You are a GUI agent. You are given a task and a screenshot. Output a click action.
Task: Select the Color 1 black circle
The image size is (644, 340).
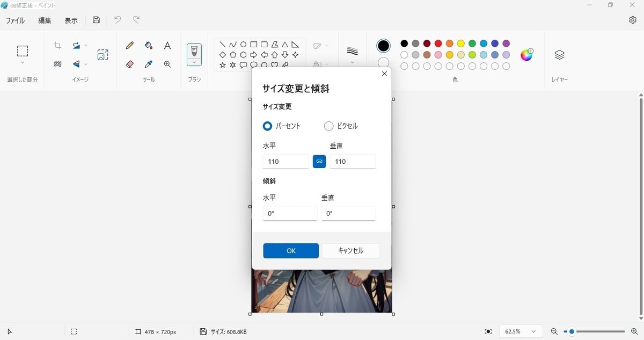[x=384, y=46]
